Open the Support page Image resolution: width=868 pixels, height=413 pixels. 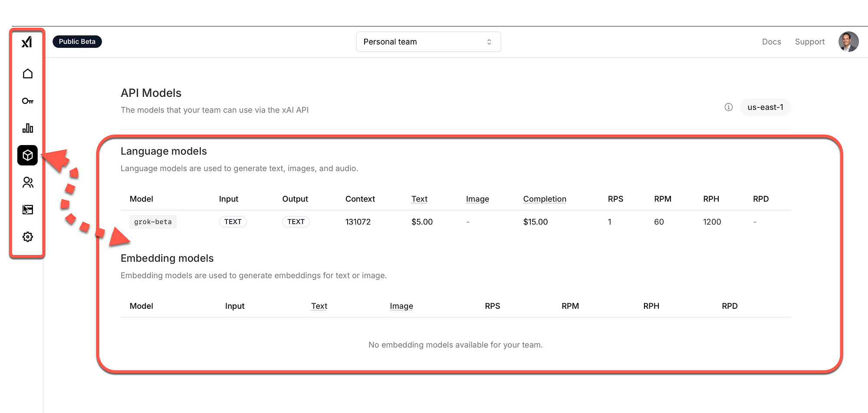tap(809, 41)
